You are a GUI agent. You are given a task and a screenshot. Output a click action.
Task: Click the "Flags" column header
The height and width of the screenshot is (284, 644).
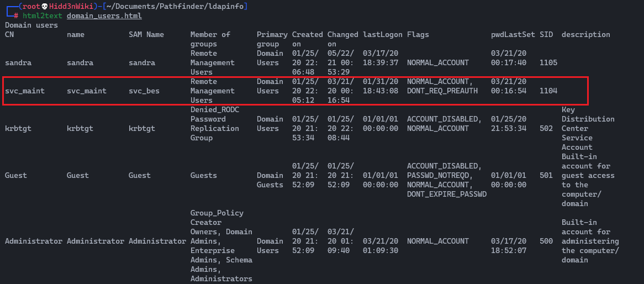[418, 34]
